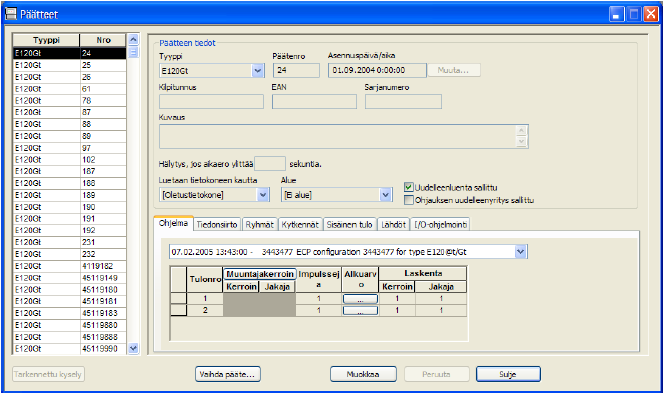
Task: Click the Muuntajakerroin column header
Action: (260, 274)
